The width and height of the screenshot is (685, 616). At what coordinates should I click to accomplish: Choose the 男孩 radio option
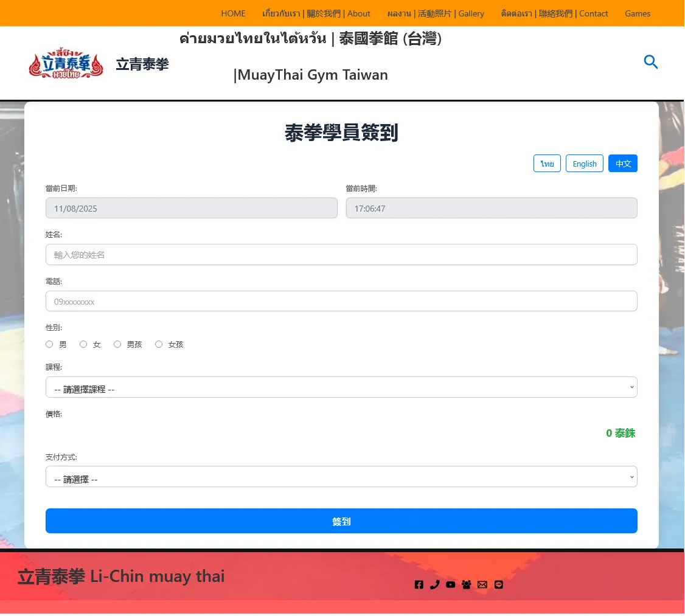click(117, 344)
